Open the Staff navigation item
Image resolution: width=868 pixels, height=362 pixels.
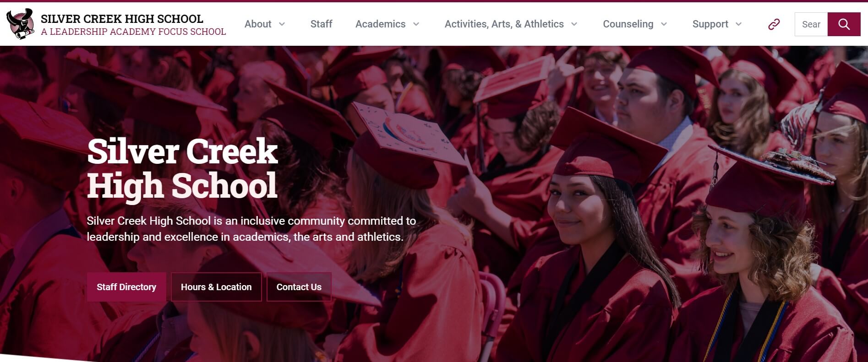pos(321,24)
